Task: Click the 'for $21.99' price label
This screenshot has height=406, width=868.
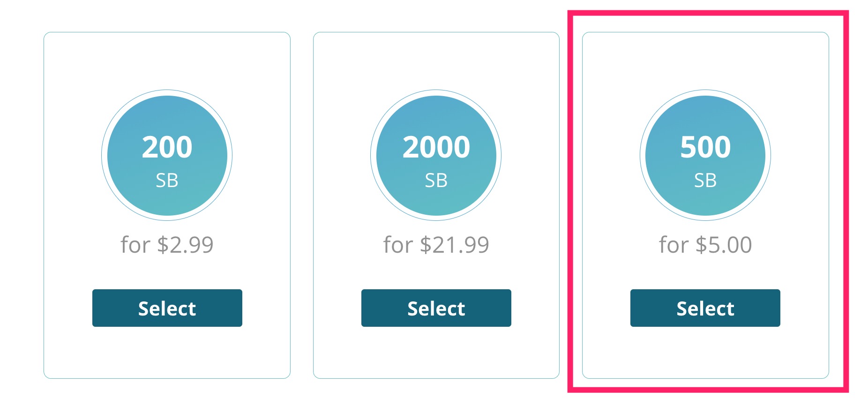Action: (x=436, y=244)
